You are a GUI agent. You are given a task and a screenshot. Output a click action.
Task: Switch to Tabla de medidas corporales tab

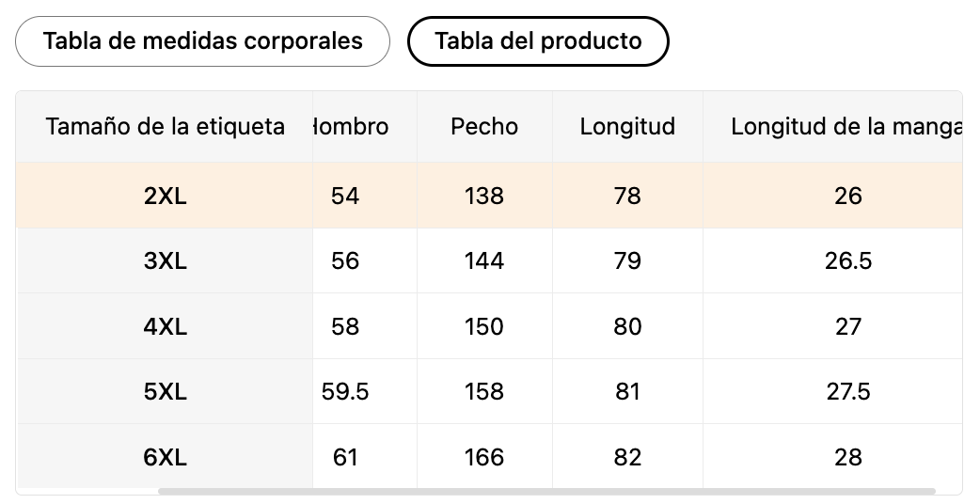(202, 41)
